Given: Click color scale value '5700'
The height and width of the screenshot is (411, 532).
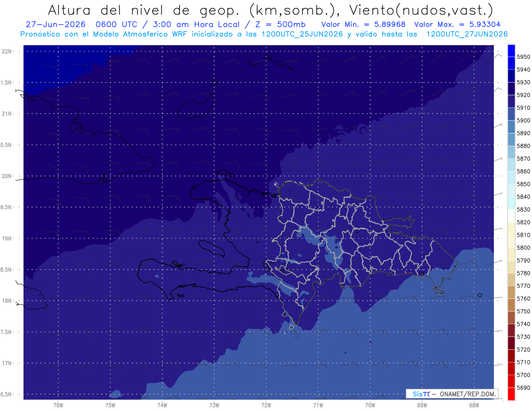Looking at the screenshot, I should click(524, 375).
